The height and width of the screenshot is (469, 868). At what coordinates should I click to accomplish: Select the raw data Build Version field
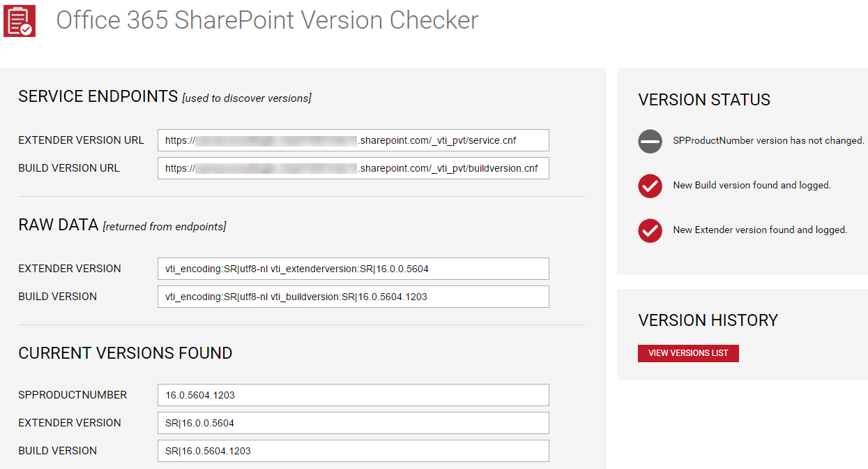click(x=353, y=297)
